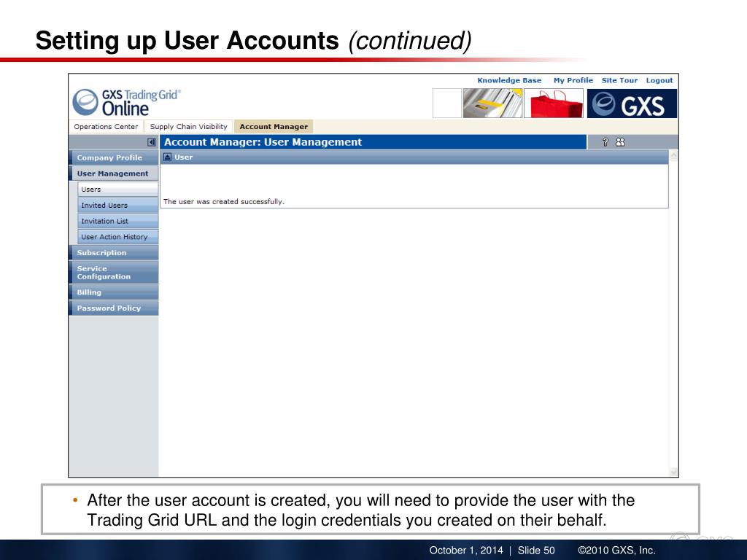
Task: Click the GXS Trading Grid Online logo
Action: pos(127,102)
